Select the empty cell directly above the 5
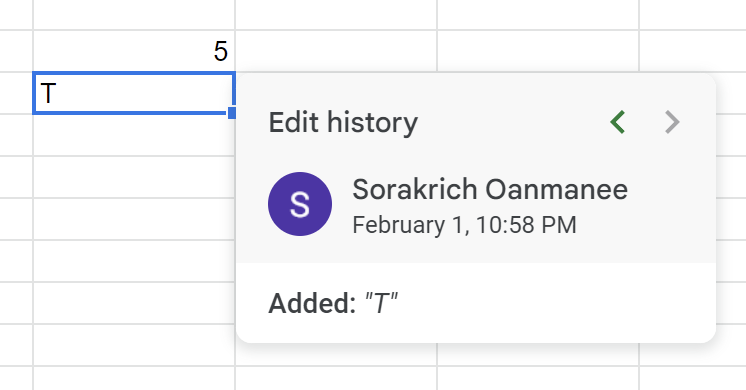 coord(134,15)
